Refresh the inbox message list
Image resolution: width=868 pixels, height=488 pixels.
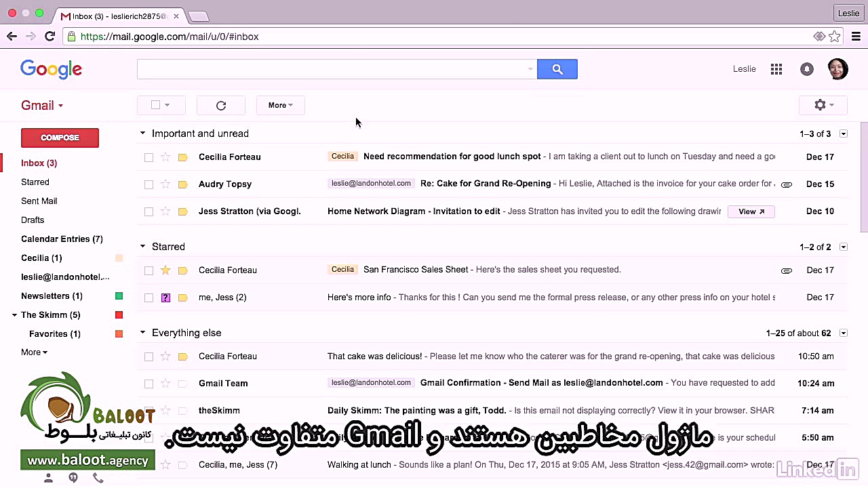pos(221,105)
